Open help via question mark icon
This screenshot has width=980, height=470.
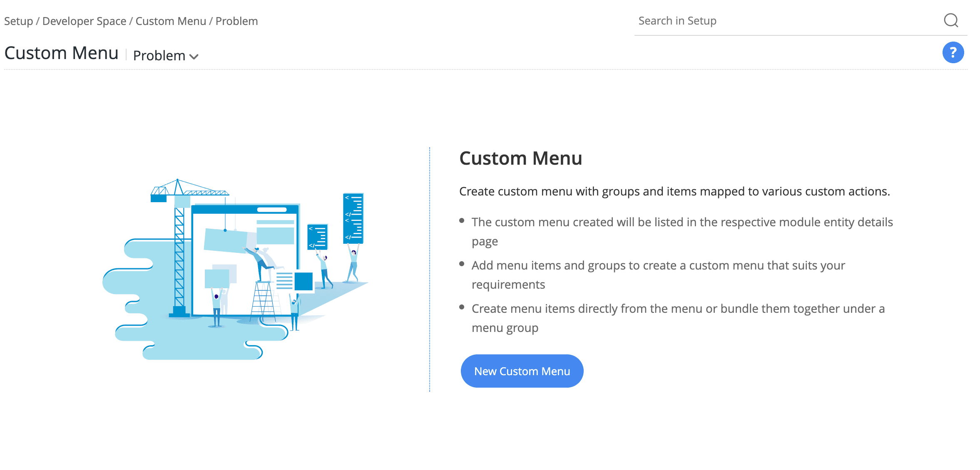[x=953, y=52]
